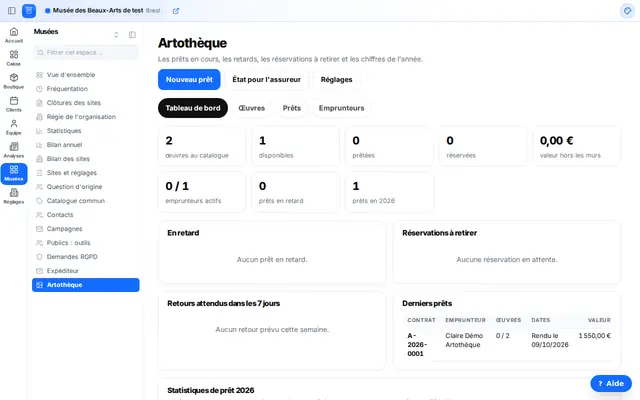640x400 pixels.
Task: Open Question d'origine
Action: 86,187
